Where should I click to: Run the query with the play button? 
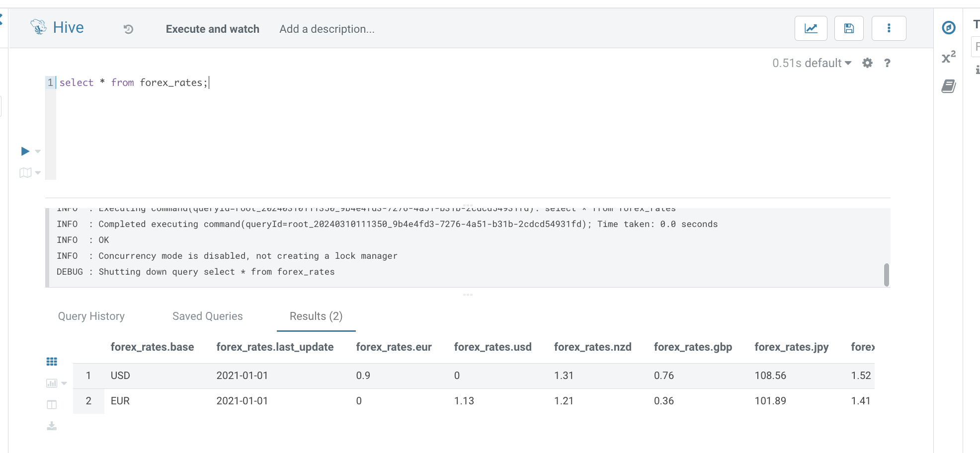click(x=25, y=151)
